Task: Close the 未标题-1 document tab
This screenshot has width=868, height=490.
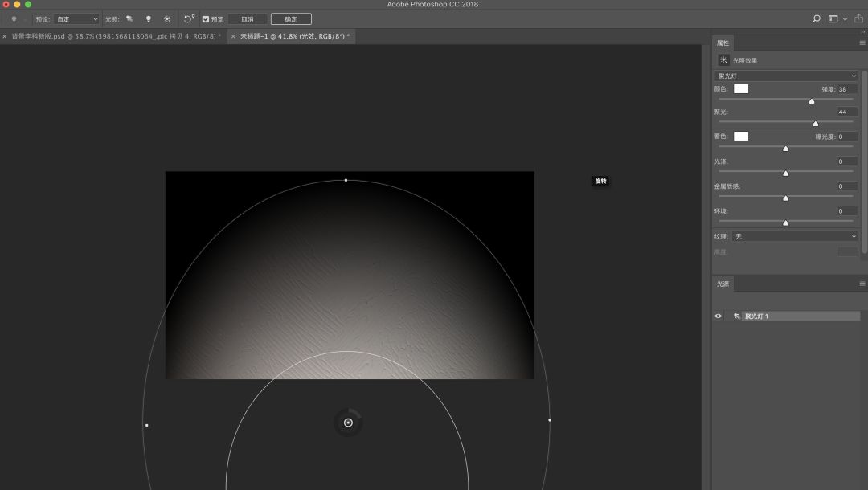Action: (233, 36)
